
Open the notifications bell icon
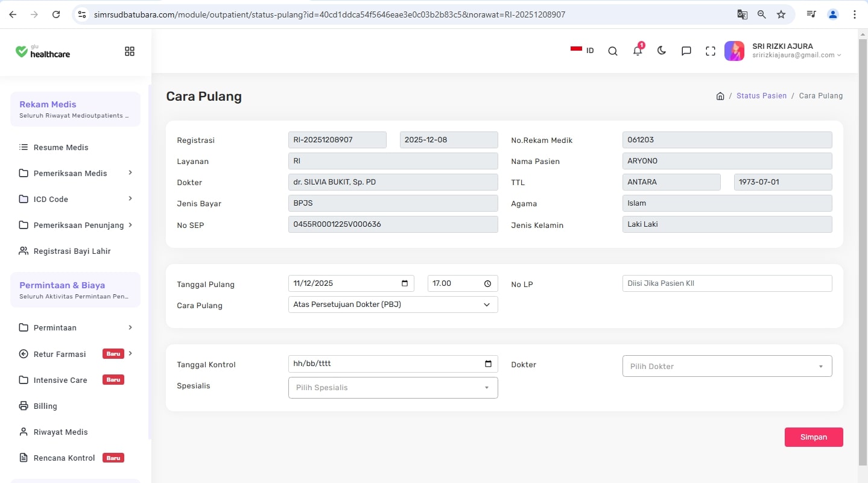[638, 51]
